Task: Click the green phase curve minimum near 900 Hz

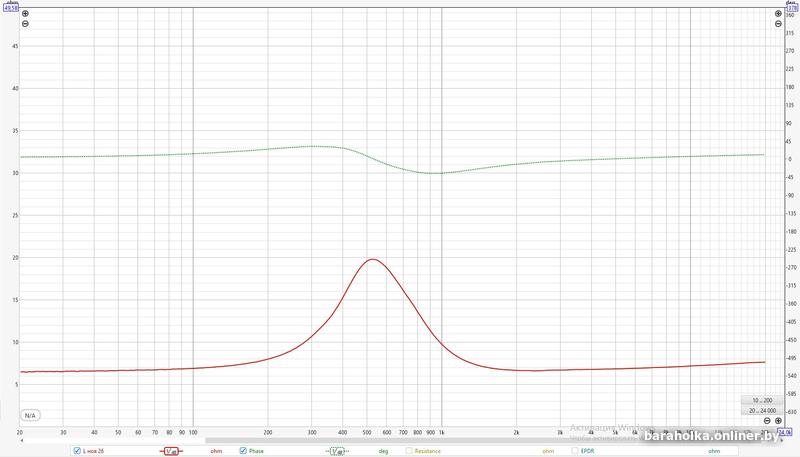Action: point(433,173)
